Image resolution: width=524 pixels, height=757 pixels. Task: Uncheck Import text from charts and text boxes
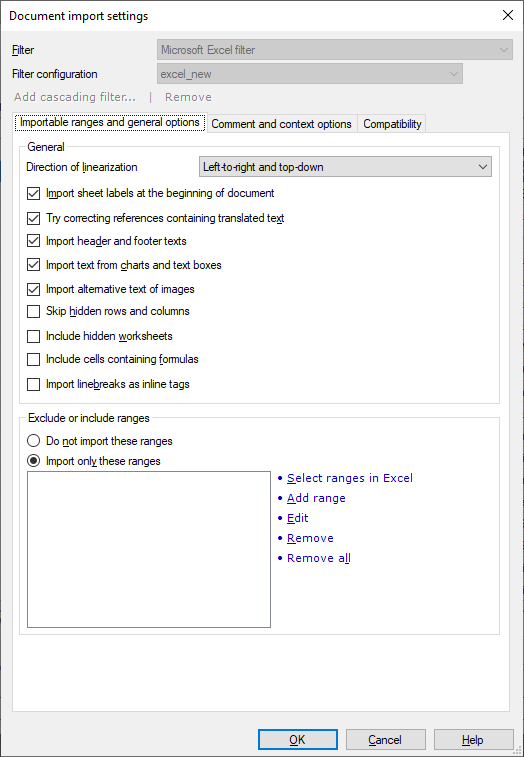(33, 265)
